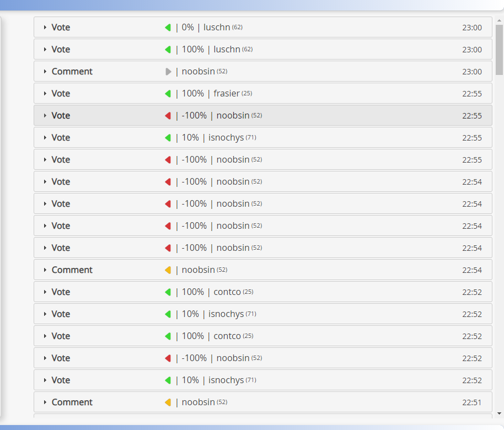Click the vertical scrollbar thumb
Screen dimensions: 504x430
point(499,50)
